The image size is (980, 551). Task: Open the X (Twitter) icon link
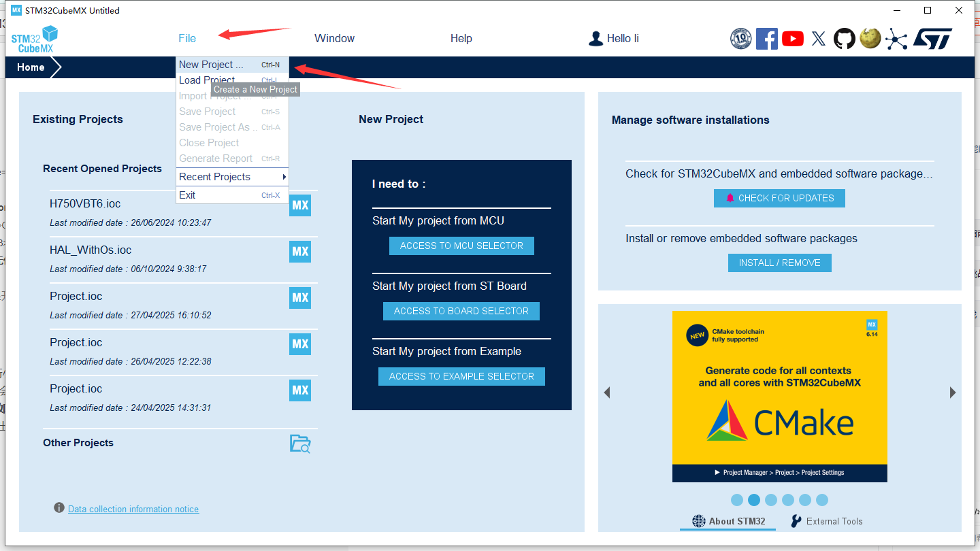(819, 39)
